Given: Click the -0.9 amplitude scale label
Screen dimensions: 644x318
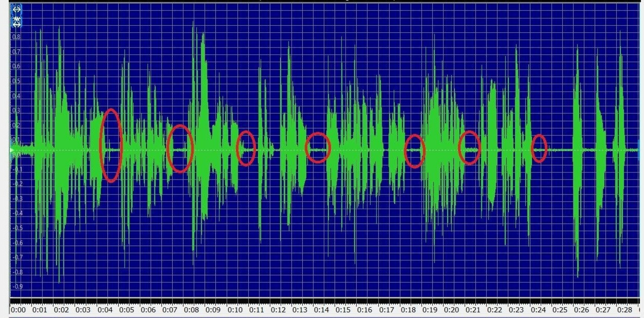Looking at the screenshot, I should coord(17,286).
